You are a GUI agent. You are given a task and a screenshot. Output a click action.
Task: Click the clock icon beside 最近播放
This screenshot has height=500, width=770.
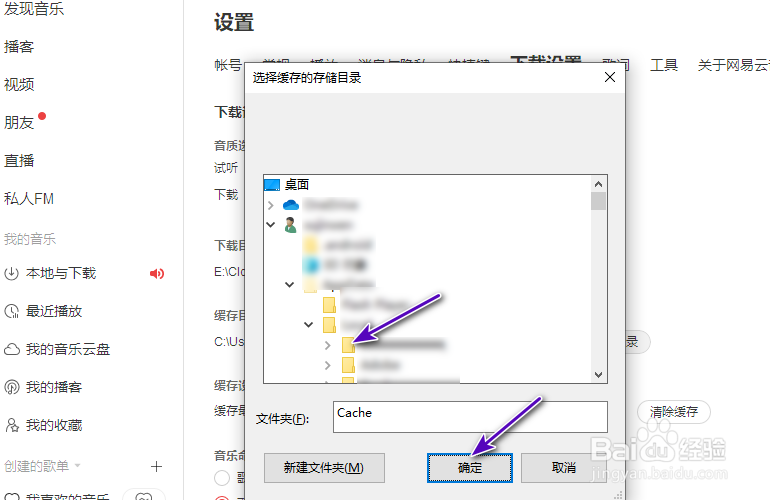(11, 311)
